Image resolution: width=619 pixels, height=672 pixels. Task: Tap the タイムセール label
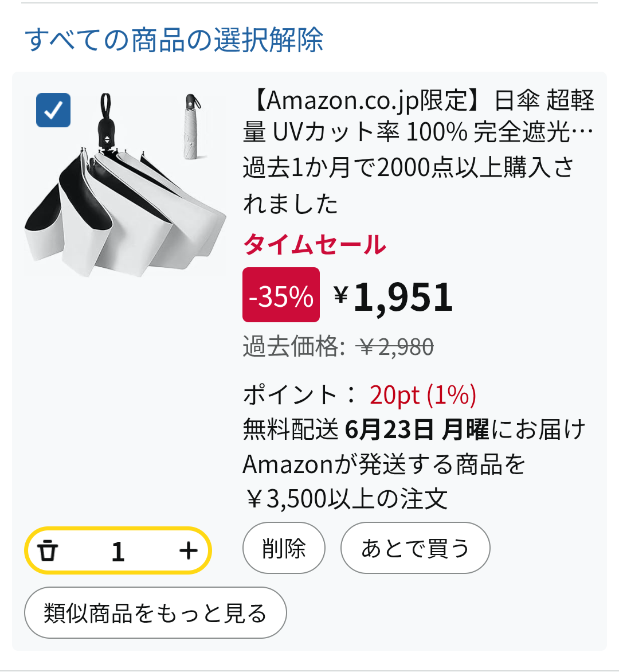315,245
